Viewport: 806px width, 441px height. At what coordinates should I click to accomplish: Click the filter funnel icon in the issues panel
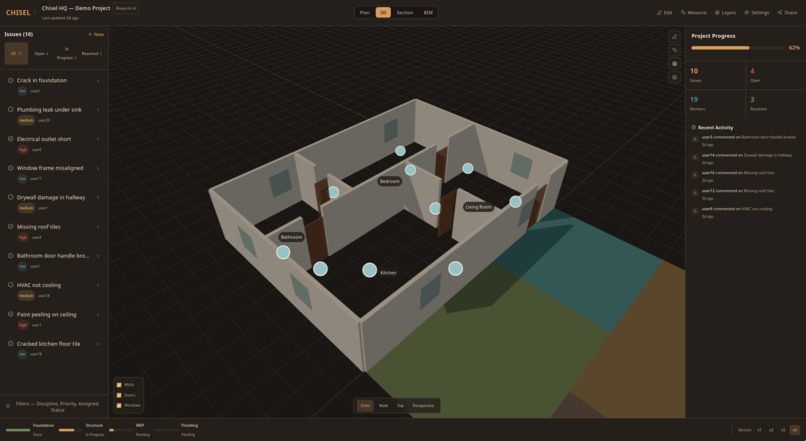coord(8,406)
